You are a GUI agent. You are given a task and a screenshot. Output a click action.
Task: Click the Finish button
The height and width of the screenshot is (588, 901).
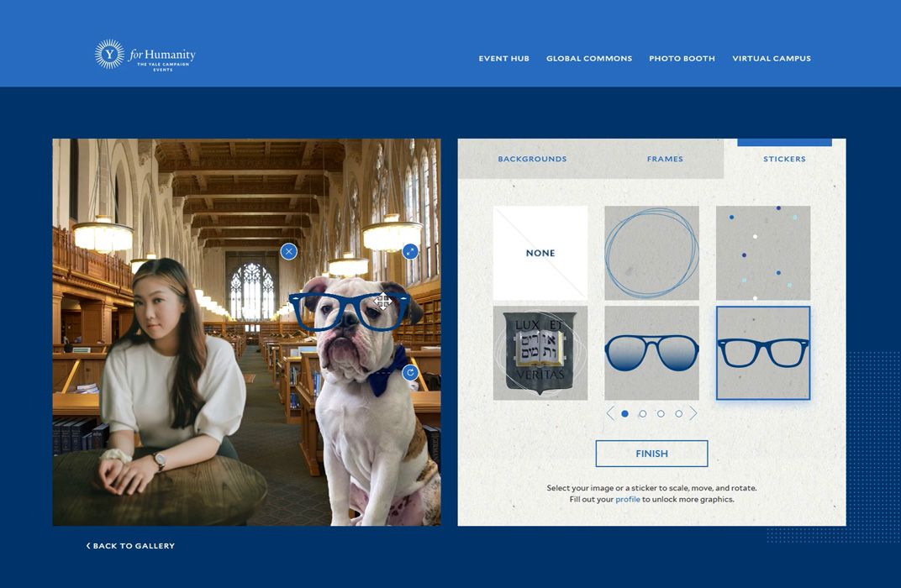point(651,454)
